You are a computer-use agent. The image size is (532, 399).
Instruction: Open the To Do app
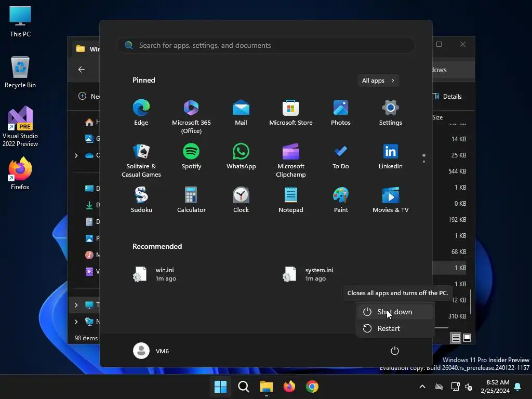(341, 156)
